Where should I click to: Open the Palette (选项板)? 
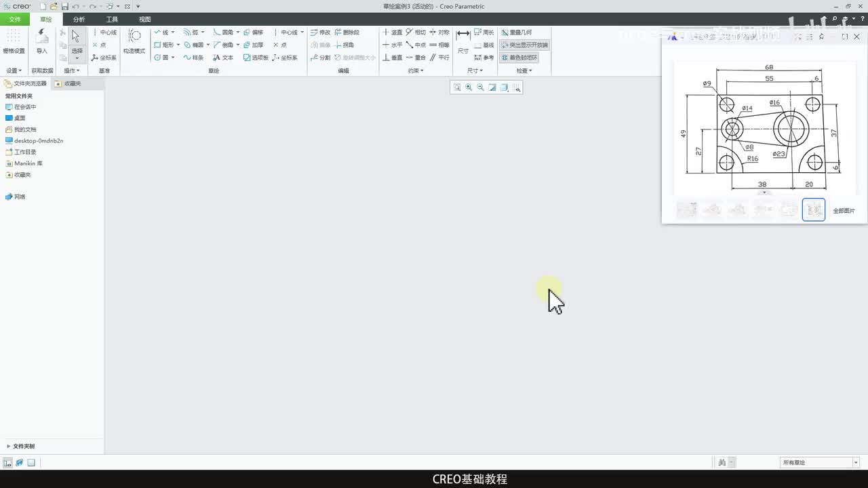pyautogui.click(x=256, y=58)
